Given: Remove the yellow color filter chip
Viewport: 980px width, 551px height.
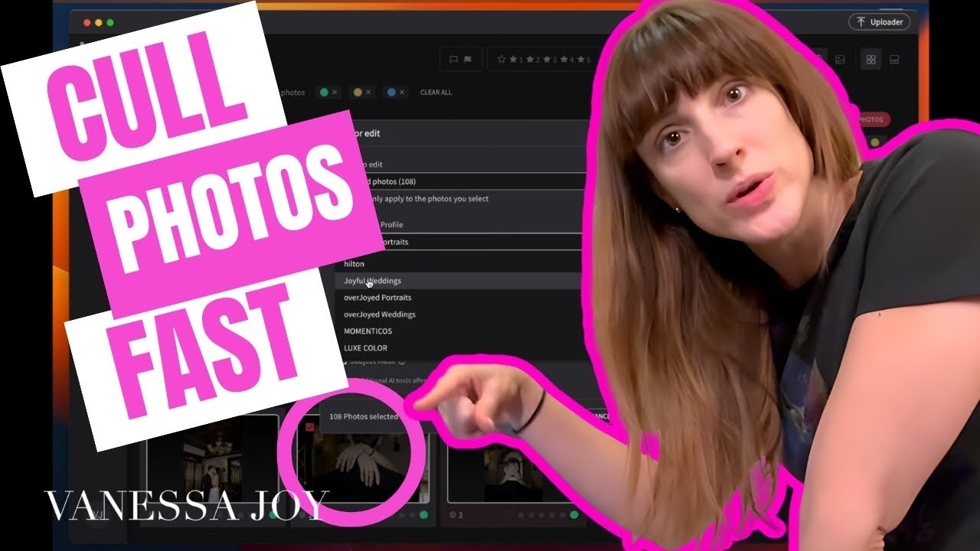Looking at the screenshot, I should tap(368, 93).
